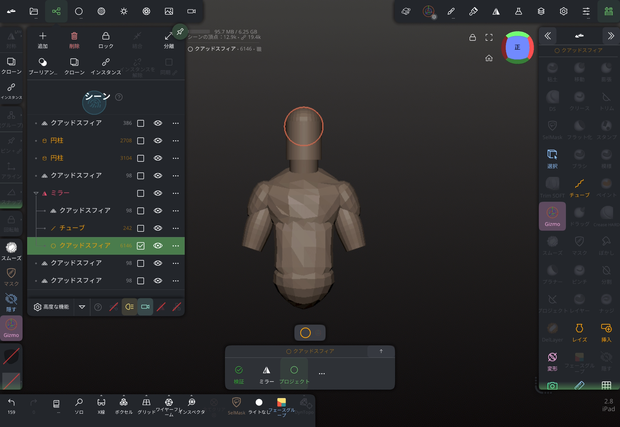Open the scene hierarchy icon in top toolbar

point(56,11)
